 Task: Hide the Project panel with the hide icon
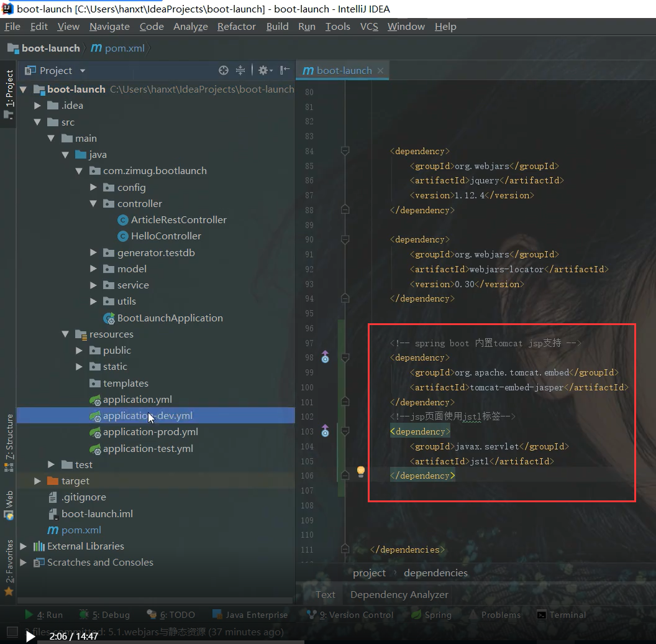pyautogui.click(x=285, y=70)
